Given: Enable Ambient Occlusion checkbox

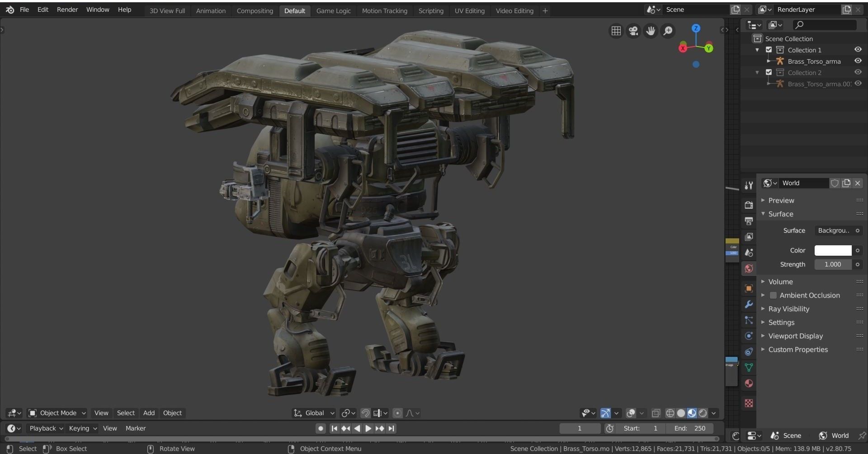Looking at the screenshot, I should 773,295.
